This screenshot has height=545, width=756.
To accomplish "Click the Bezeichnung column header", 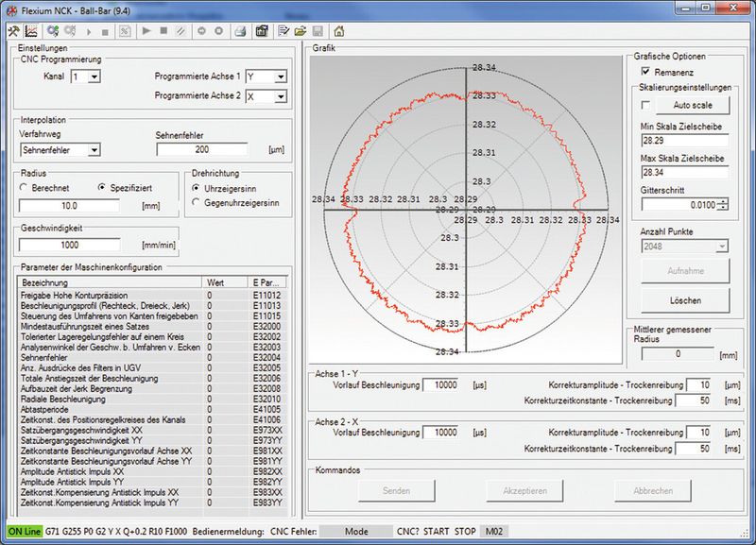I will click(x=110, y=282).
